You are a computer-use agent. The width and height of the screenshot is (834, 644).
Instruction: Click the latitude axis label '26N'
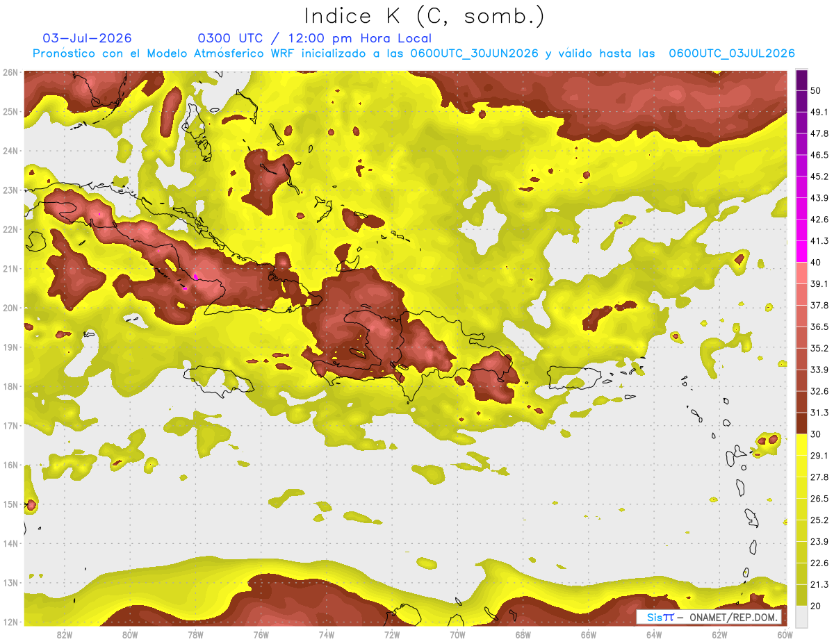pyautogui.click(x=10, y=72)
